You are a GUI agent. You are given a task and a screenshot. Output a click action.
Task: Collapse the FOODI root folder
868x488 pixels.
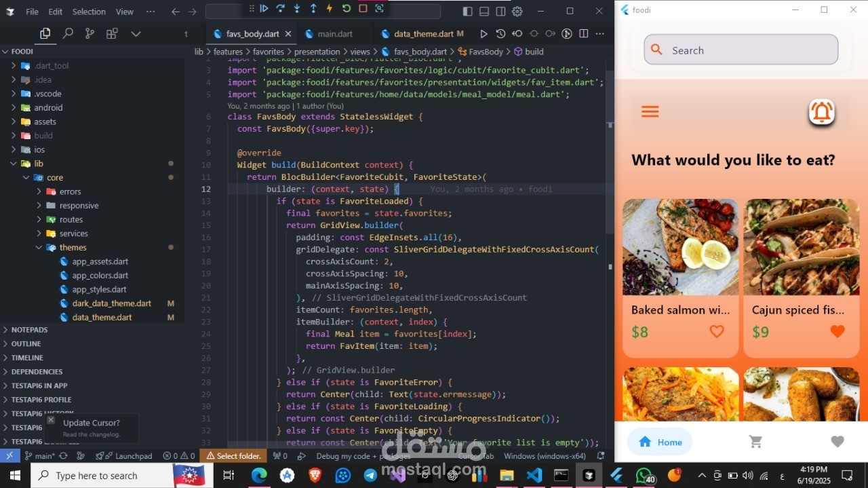coord(20,52)
